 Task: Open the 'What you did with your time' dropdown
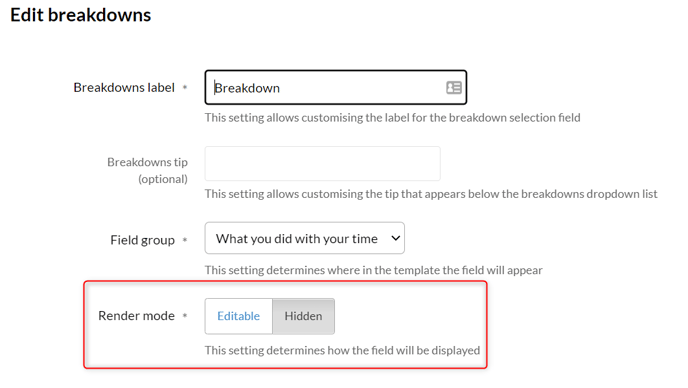(x=305, y=238)
